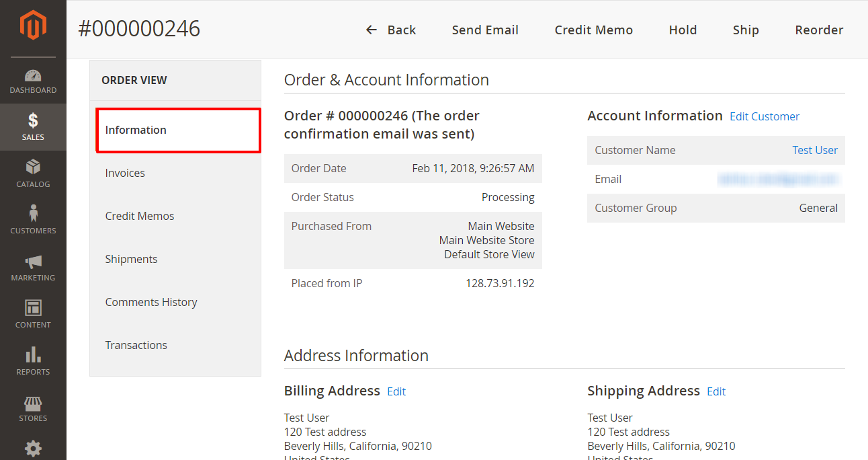Click the Ship button
Screen dimensions: 868x460
click(x=746, y=30)
